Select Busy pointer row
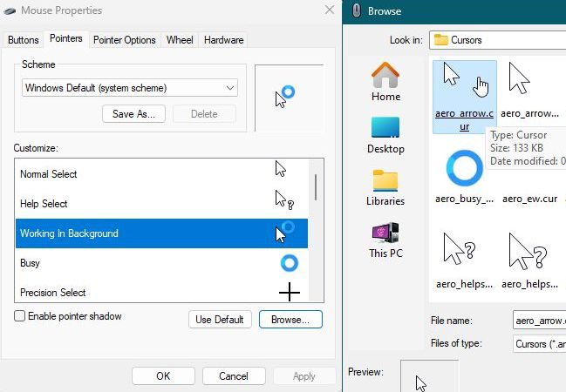Screen dimensions: 566x392 pos(161,263)
